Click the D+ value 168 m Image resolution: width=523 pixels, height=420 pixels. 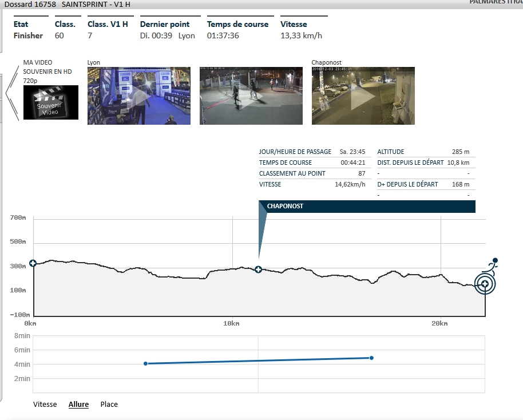(x=461, y=184)
